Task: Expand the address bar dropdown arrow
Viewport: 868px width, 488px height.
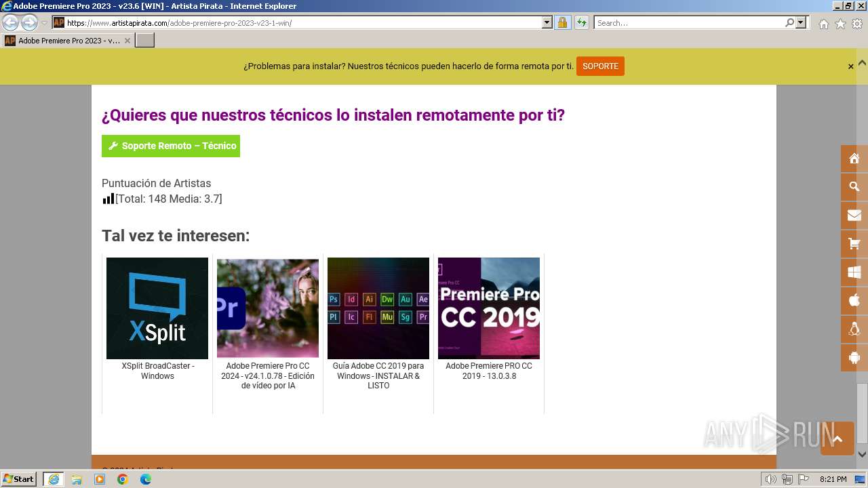Action: pyautogui.click(x=547, y=23)
